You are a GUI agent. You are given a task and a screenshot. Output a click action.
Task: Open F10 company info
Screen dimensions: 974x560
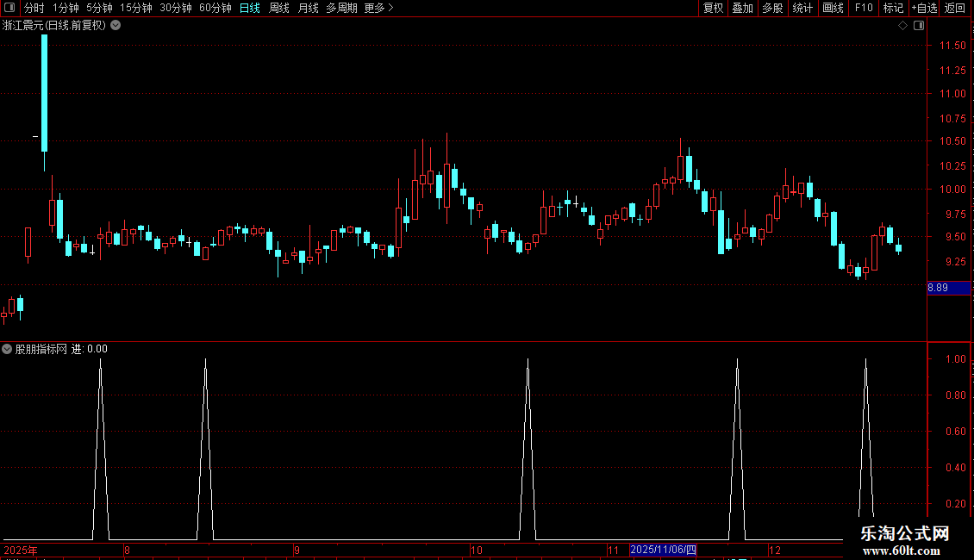click(864, 8)
